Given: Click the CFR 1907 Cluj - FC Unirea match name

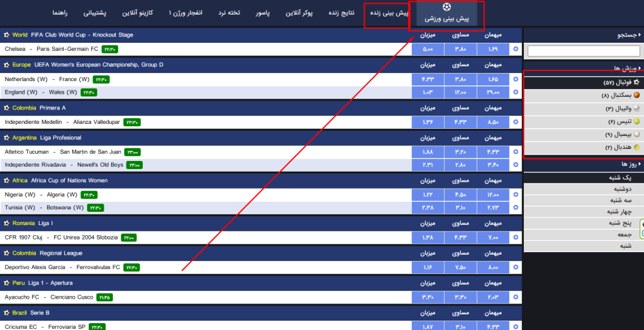Looking at the screenshot, I should coord(61,237).
